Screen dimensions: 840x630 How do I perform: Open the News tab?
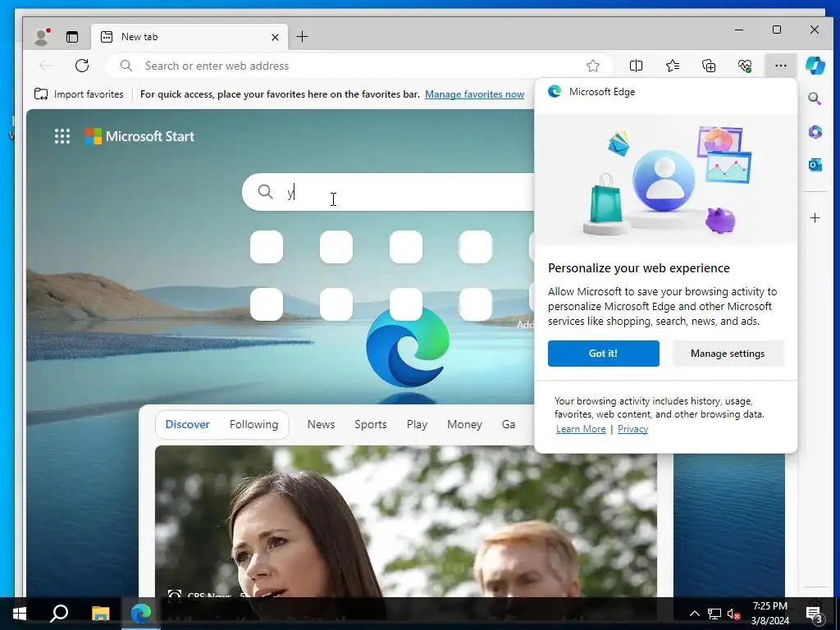[x=321, y=424]
